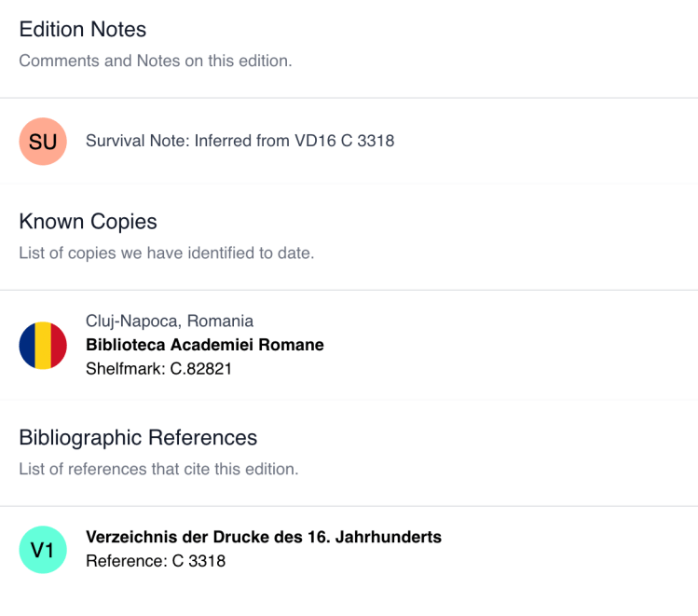The height and width of the screenshot is (616, 698).
Task: Click the Edition Notes heading
Action: [x=83, y=30]
